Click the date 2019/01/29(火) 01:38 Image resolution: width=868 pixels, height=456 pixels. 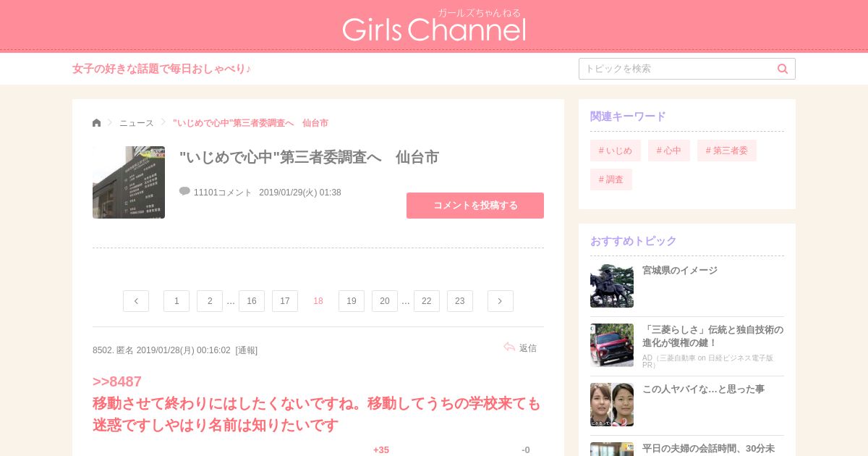pos(300,193)
